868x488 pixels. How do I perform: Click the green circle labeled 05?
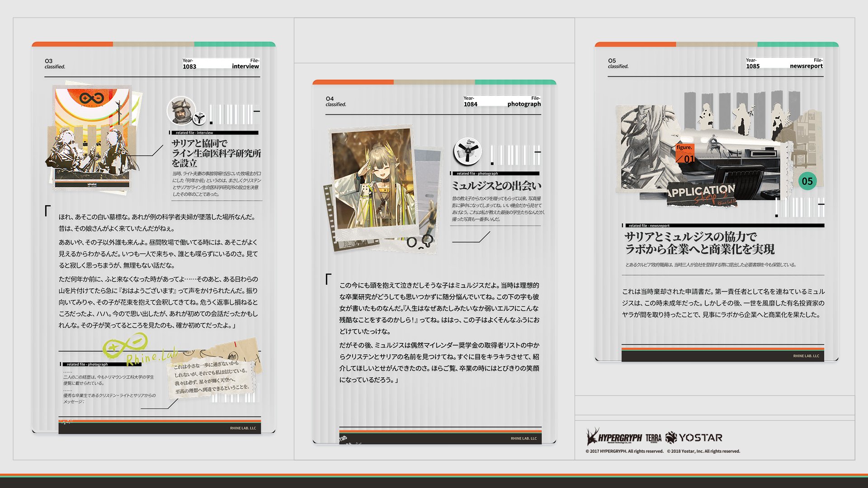(807, 181)
